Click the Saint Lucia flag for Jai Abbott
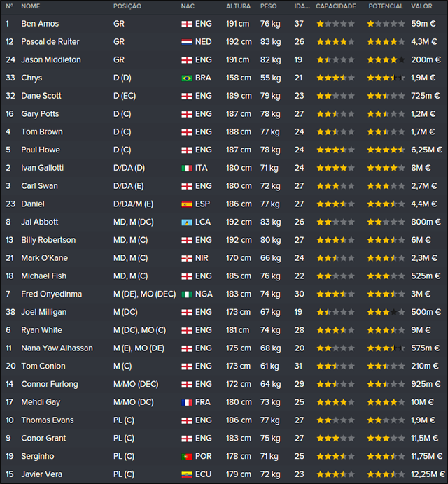This screenshot has height=484, width=448. point(187,222)
